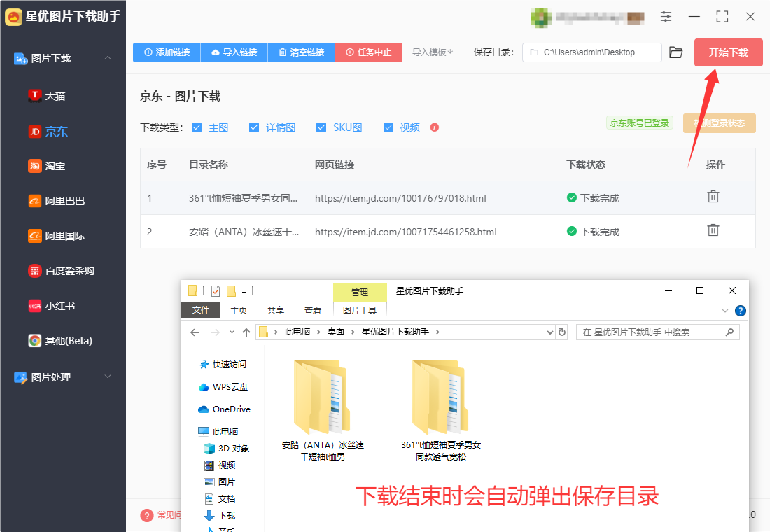Click the link item.jd.com/10071754461258.html
770x532 pixels.
point(405,232)
